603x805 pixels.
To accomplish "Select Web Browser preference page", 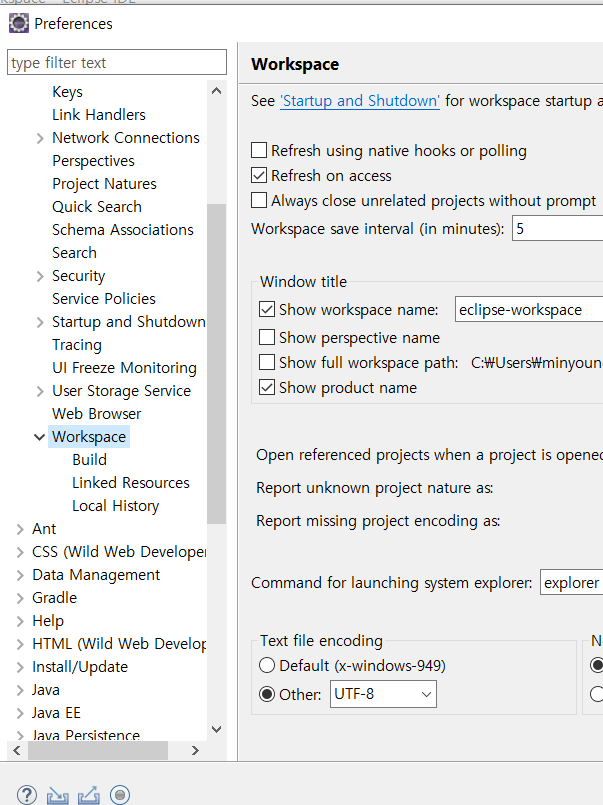I will click(x=96, y=414).
